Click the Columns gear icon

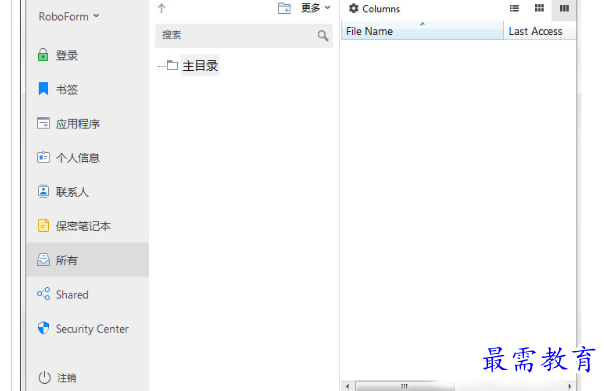pyautogui.click(x=353, y=8)
